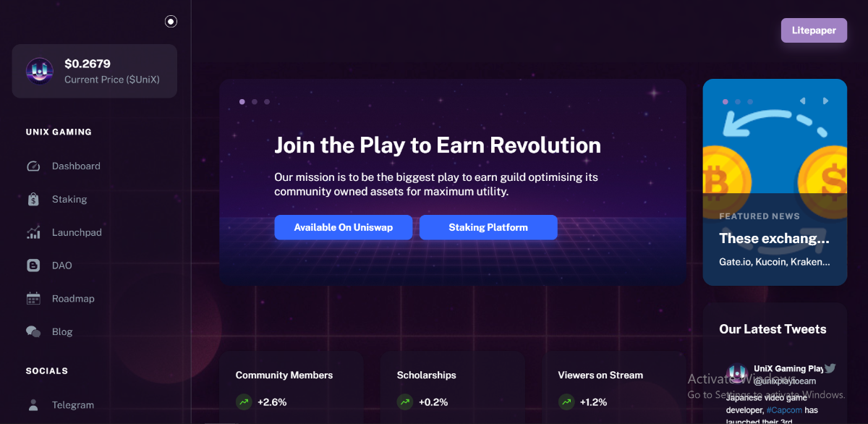This screenshot has height=424, width=868.
Task: Click the Roadmap calendar icon
Action: pyautogui.click(x=33, y=299)
